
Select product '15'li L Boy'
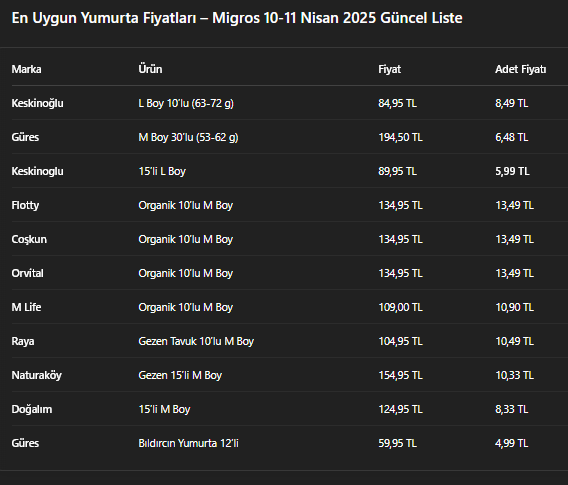(x=162, y=171)
